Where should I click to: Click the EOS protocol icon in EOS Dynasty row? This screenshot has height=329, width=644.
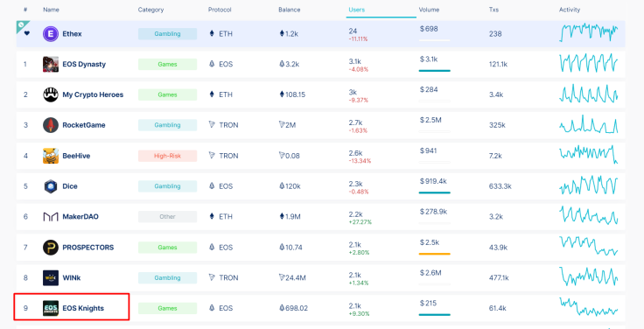212,64
